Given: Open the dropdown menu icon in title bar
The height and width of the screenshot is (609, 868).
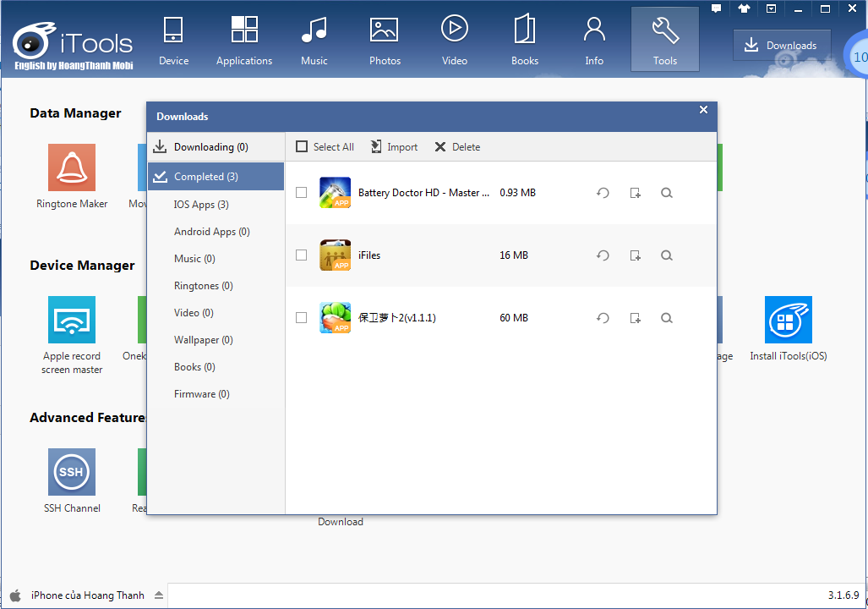Looking at the screenshot, I should click(771, 8).
